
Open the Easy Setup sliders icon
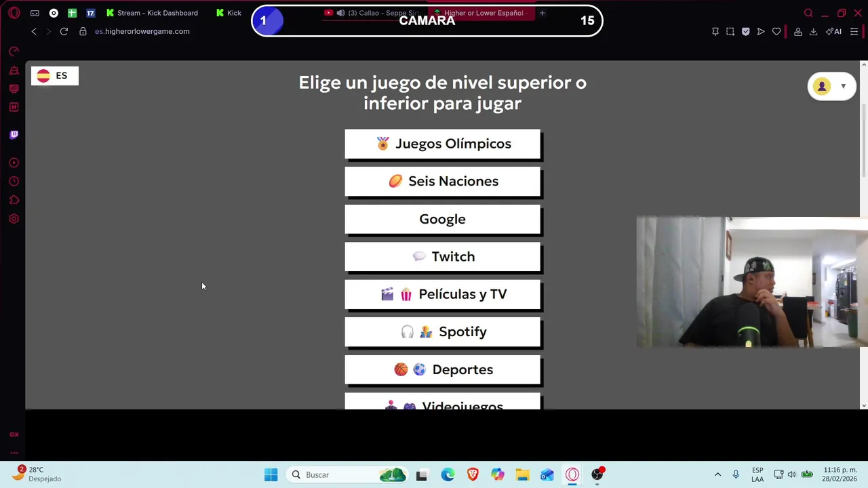(854, 31)
